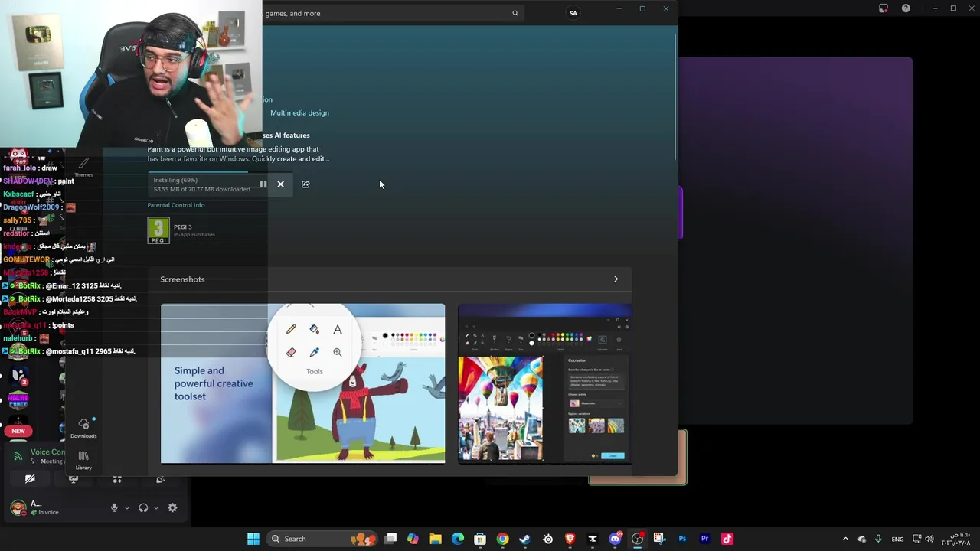Open Downloads in Store sidebar
The height and width of the screenshot is (551, 980).
pos(83,428)
